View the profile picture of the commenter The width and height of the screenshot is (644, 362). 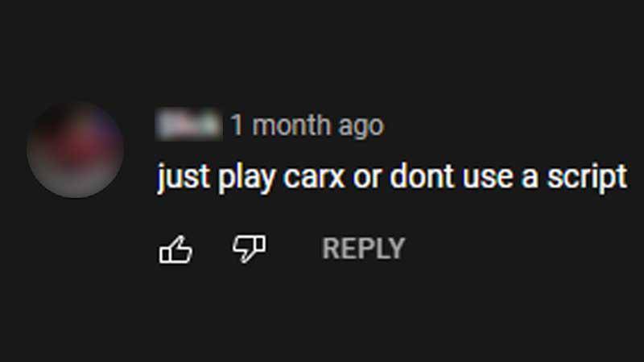[x=75, y=150]
